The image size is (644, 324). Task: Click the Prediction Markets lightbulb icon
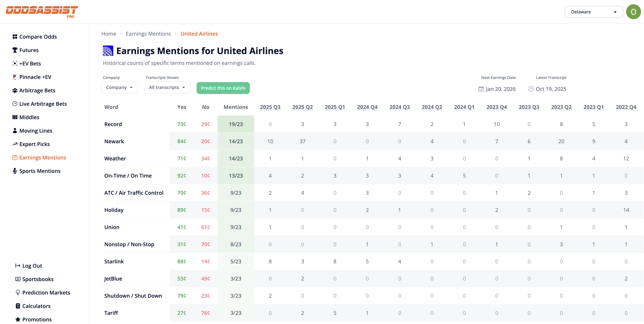point(18,292)
